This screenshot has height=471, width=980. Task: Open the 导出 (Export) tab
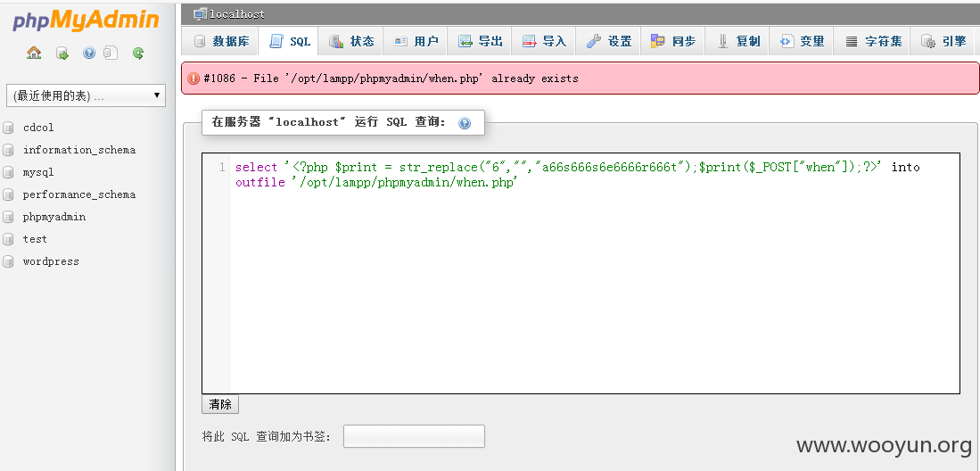point(480,41)
